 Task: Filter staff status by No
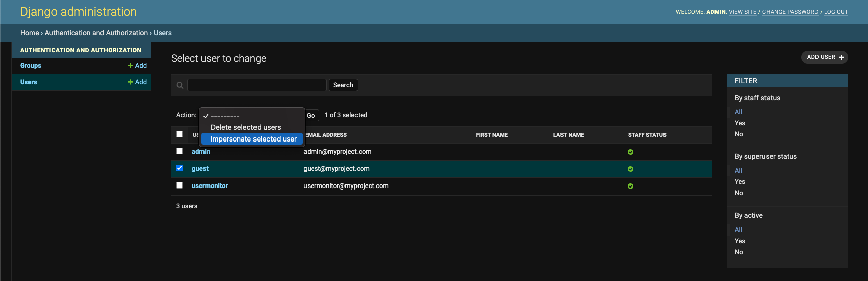point(739,134)
